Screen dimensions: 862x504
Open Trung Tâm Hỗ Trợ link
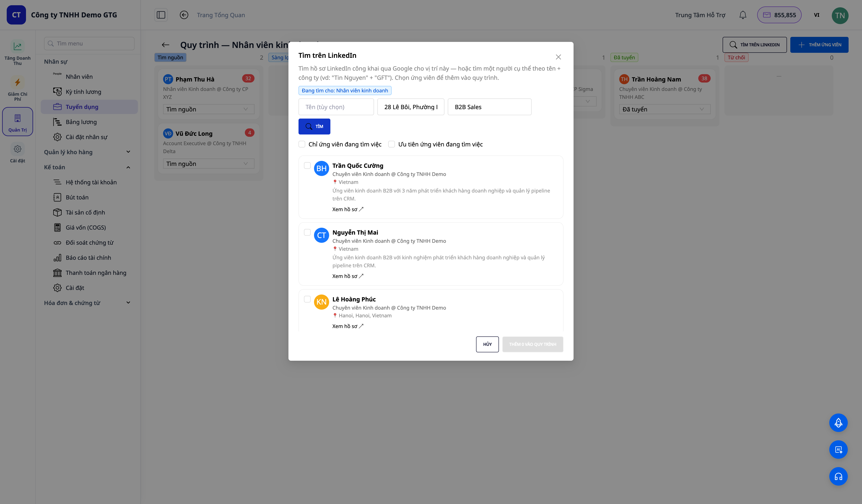tap(700, 15)
